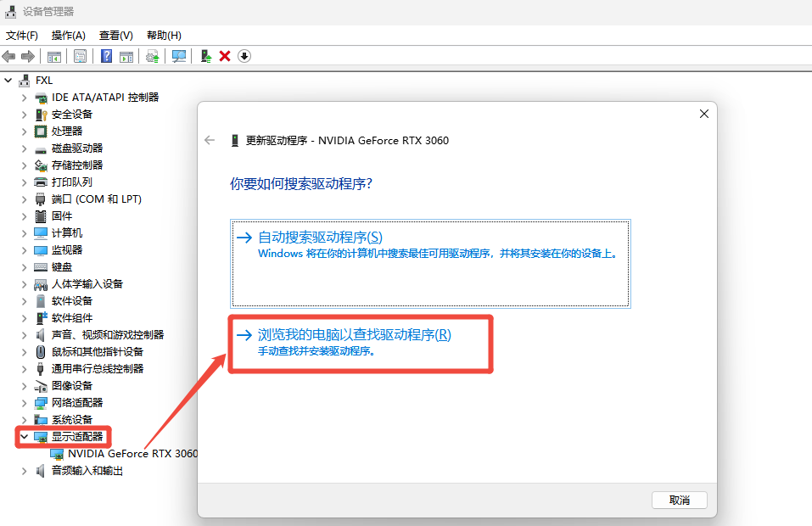Choose 浏览我的电脑以查找驱动程序 option

click(354, 335)
